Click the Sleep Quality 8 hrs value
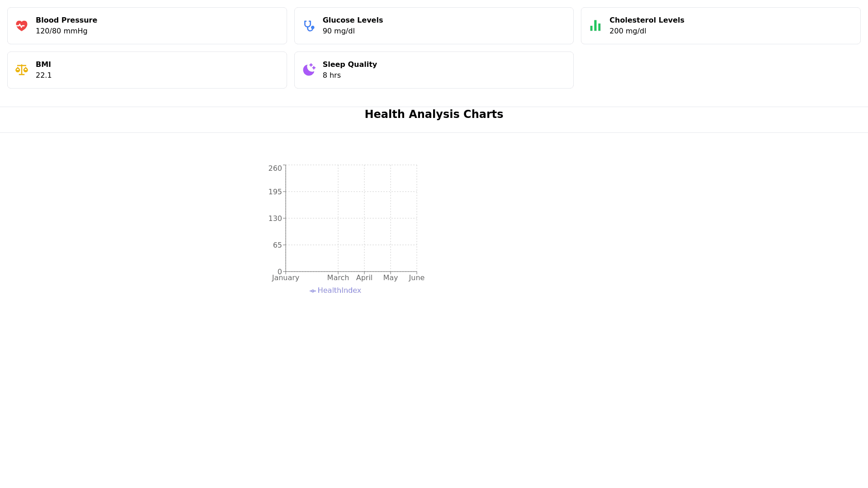This screenshot has width=868, height=488. [331, 75]
